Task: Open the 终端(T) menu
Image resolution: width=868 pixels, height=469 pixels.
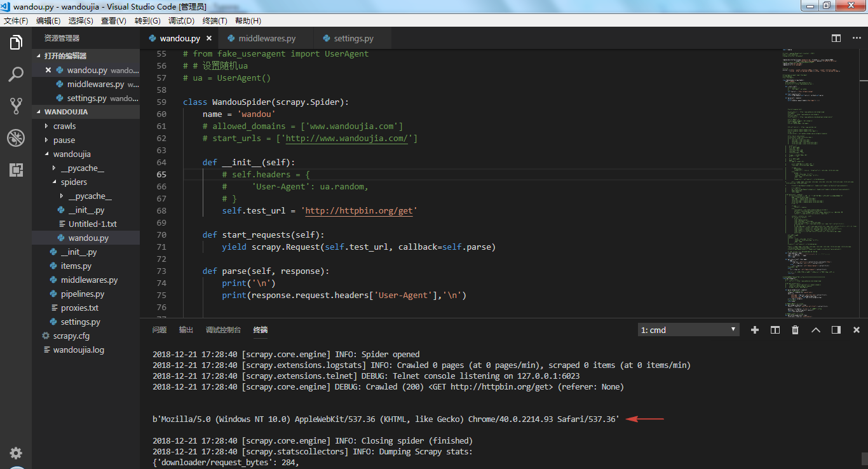Action: click(x=215, y=20)
